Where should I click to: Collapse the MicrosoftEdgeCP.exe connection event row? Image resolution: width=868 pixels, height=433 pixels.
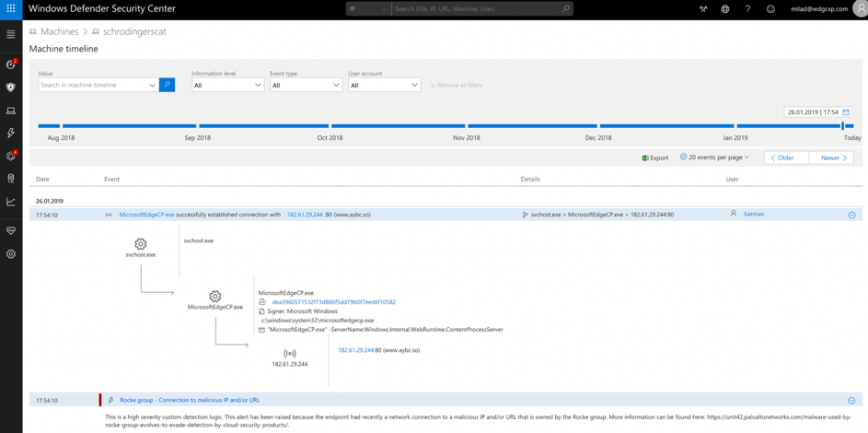pyautogui.click(x=852, y=215)
